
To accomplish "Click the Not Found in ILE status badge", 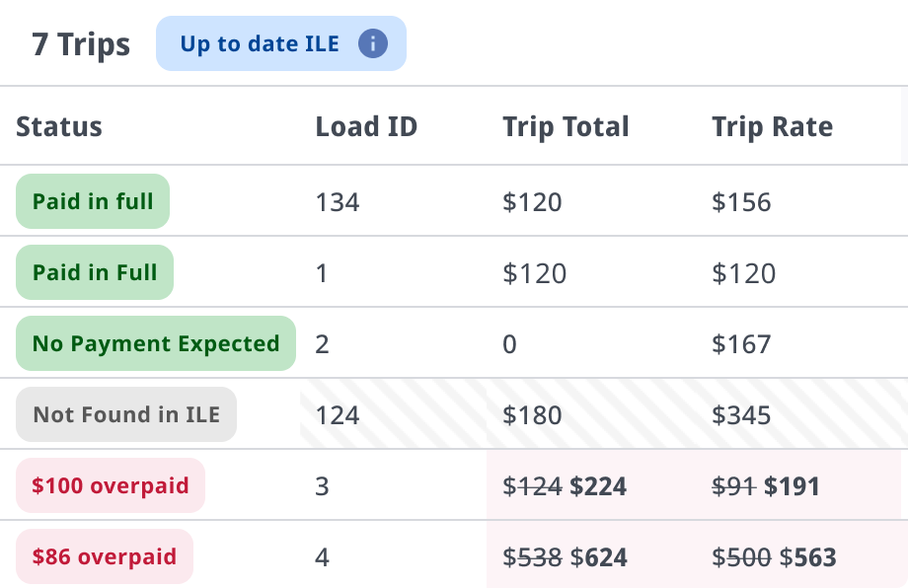I will (126, 414).
